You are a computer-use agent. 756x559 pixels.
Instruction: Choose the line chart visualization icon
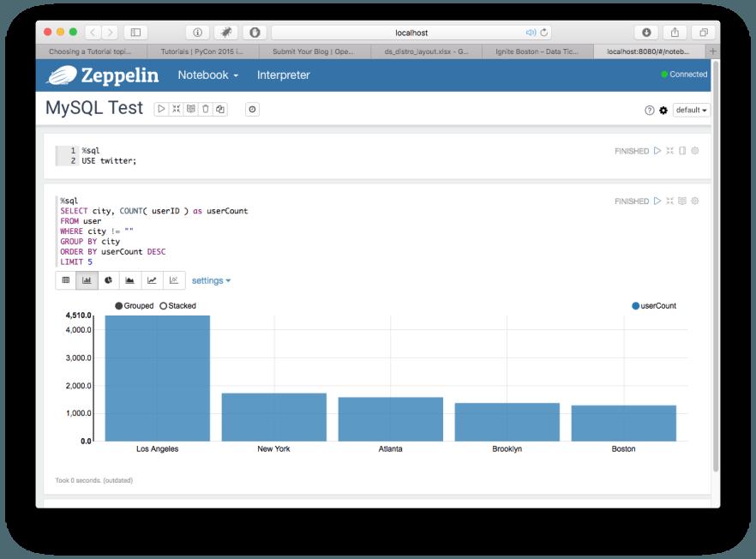pyautogui.click(x=152, y=280)
